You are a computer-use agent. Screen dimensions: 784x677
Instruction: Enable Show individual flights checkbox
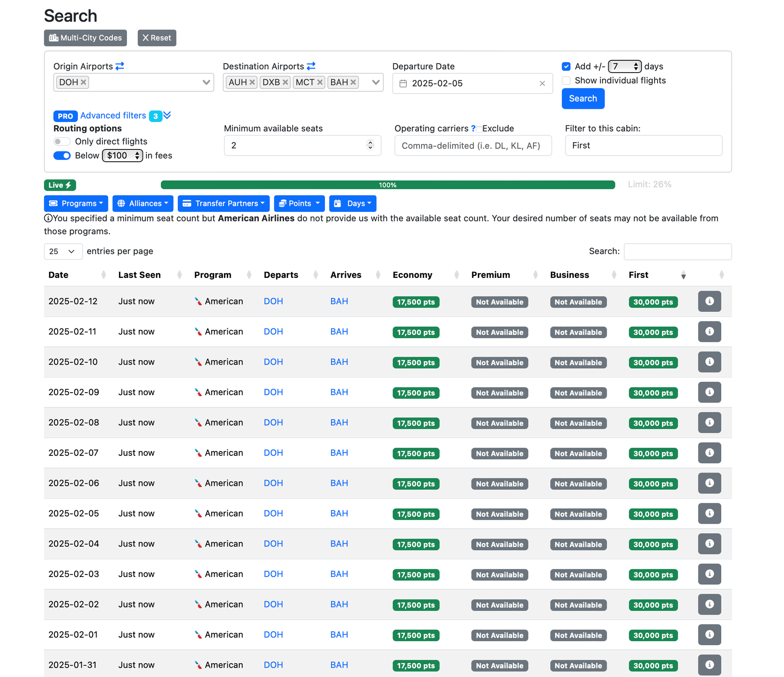click(x=566, y=81)
